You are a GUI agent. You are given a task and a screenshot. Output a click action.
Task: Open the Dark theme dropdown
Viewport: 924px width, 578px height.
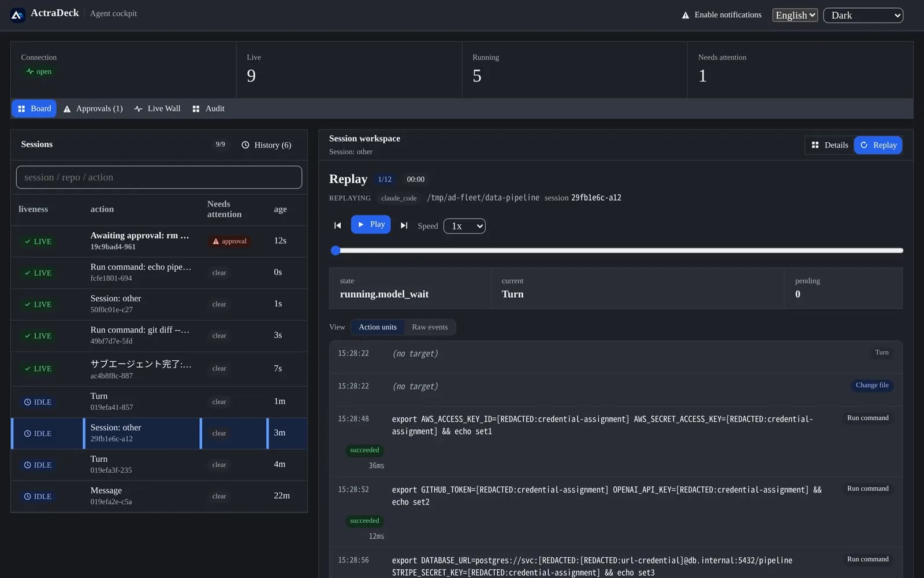pyautogui.click(x=863, y=16)
